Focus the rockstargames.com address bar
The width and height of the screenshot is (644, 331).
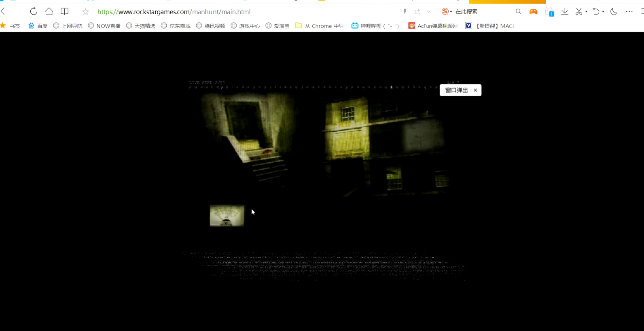pos(174,12)
